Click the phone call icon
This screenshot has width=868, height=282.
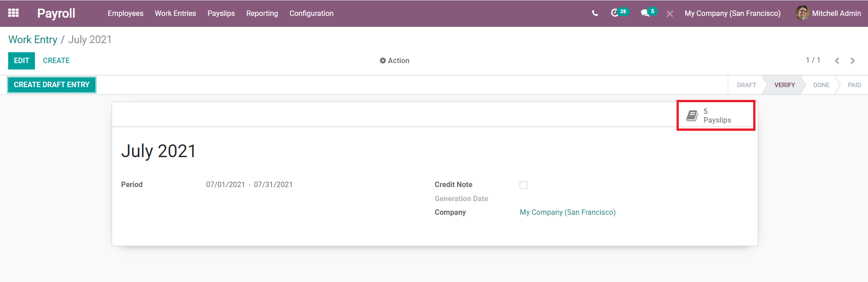point(595,13)
